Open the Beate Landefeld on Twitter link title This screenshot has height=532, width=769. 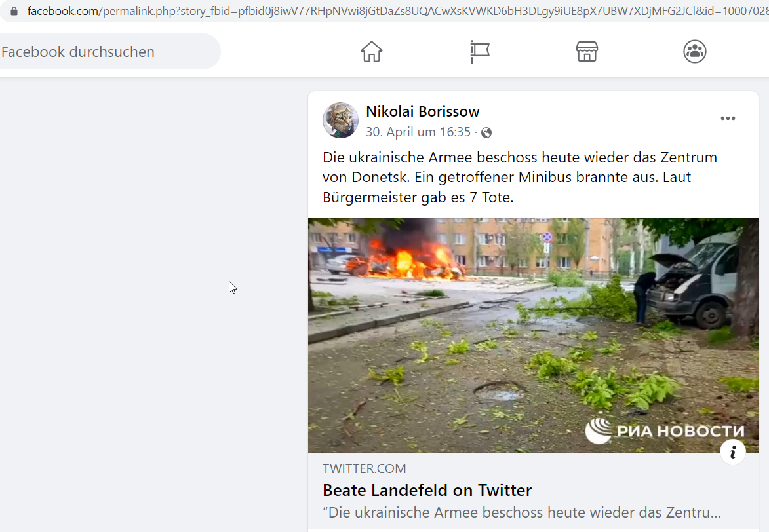coord(427,490)
